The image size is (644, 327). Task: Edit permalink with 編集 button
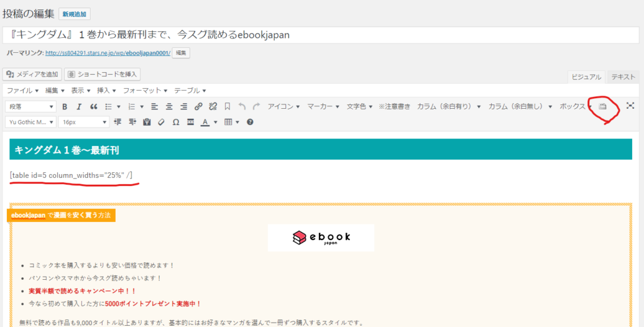click(x=180, y=53)
